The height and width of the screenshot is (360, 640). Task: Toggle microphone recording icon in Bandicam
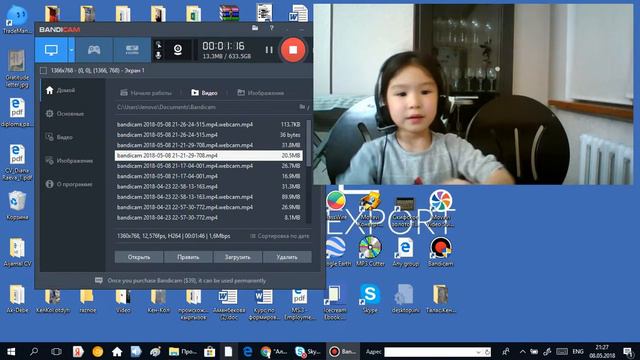point(158,55)
